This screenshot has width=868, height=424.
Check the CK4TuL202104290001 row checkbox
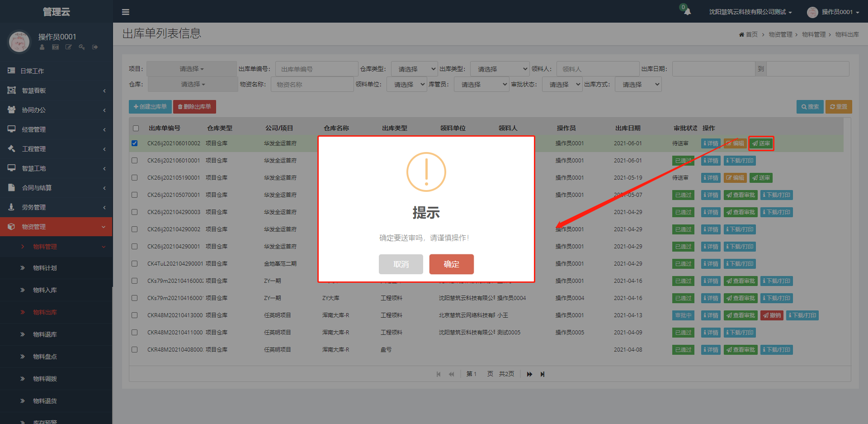click(135, 264)
